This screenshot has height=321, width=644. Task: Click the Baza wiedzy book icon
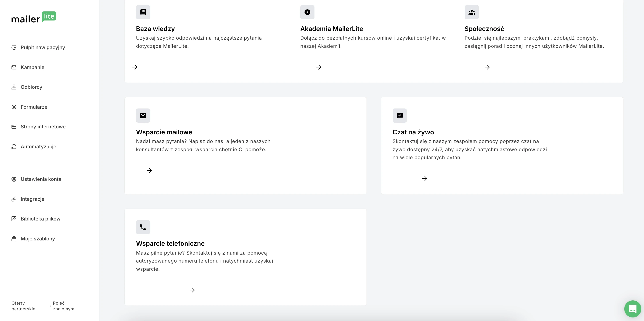(143, 12)
